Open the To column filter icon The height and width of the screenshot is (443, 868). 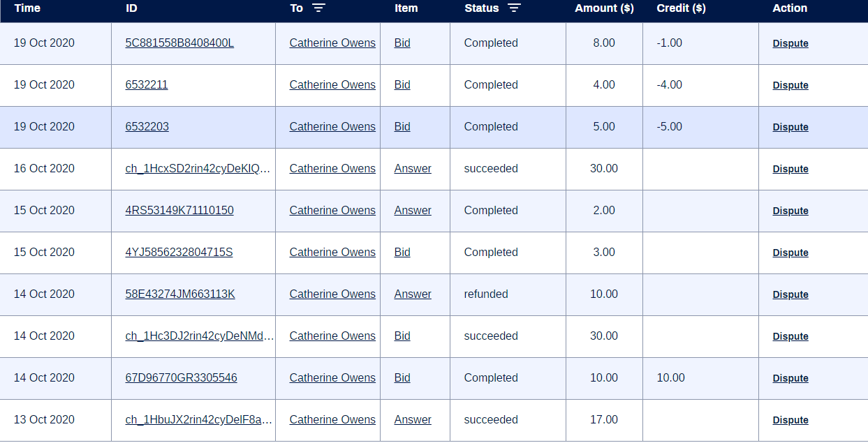coord(318,8)
